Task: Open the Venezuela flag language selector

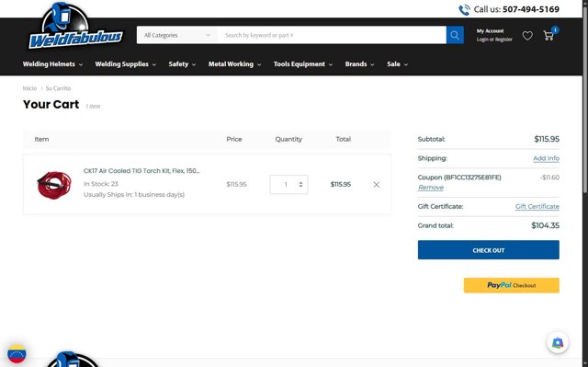Action: click(x=17, y=354)
